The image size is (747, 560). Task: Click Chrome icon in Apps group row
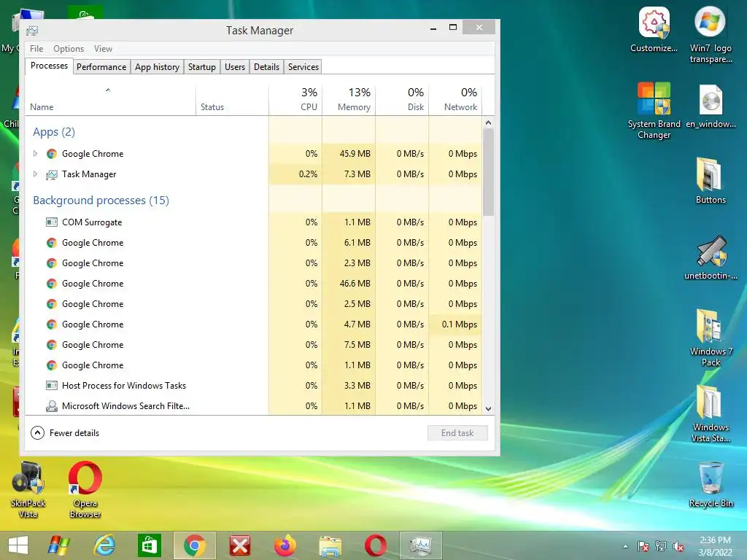52,153
